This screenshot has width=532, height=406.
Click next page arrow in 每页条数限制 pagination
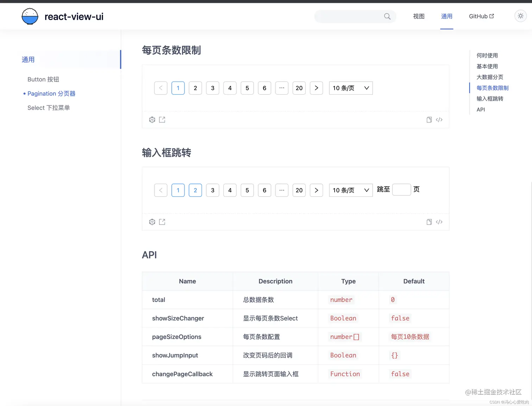pyautogui.click(x=316, y=88)
